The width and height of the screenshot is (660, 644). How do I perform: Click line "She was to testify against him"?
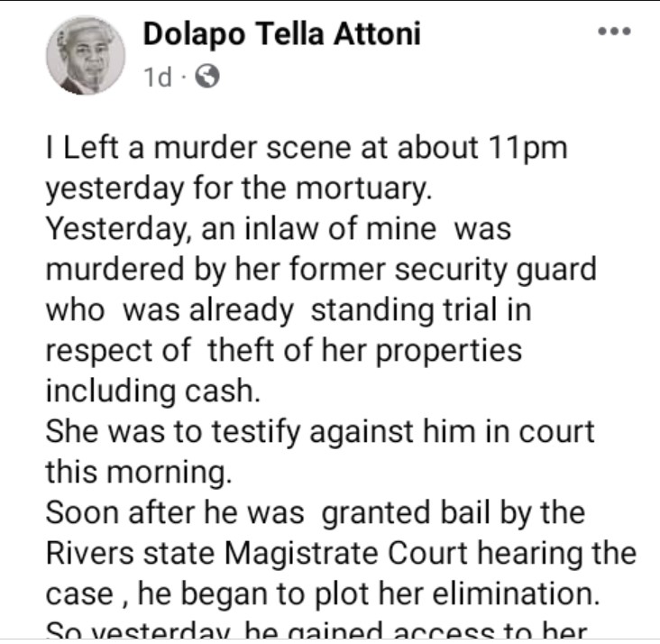pos(320,431)
